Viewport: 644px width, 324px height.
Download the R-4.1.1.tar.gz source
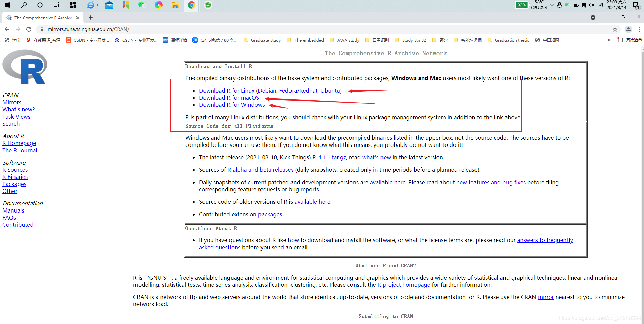tap(329, 157)
